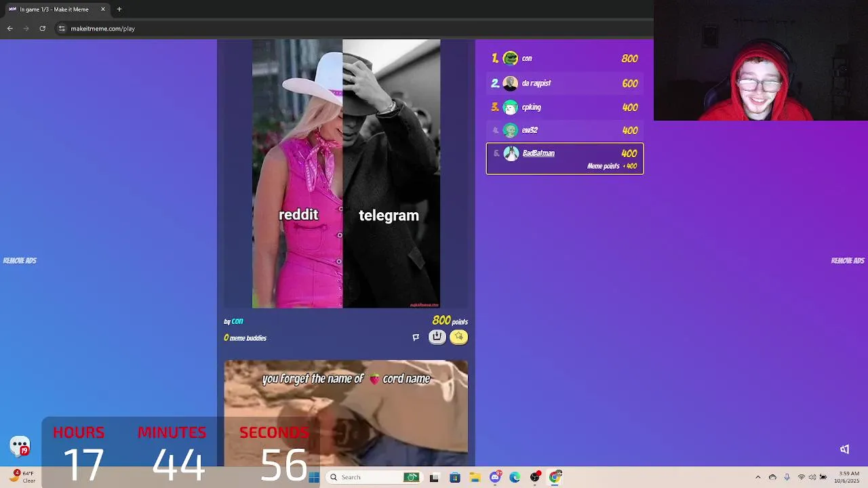Close the In game Make it Meme tab
Viewport: 868px width, 488px height.
point(103,9)
